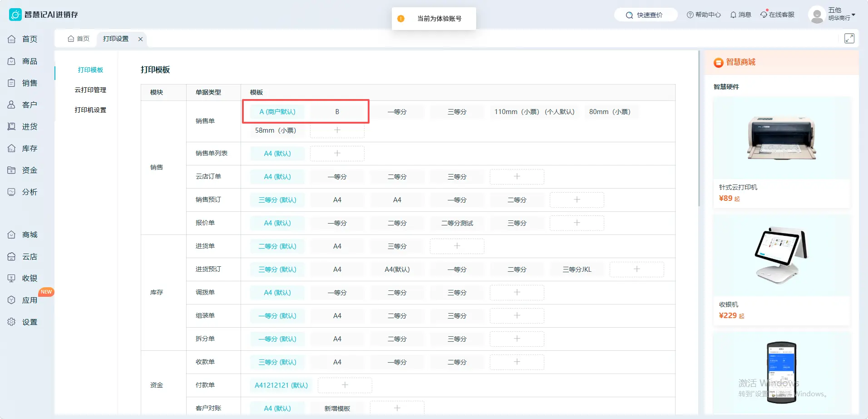This screenshot has height=419, width=868.
Task: Open the 云店 sidebar icon
Action: [x=12, y=256]
